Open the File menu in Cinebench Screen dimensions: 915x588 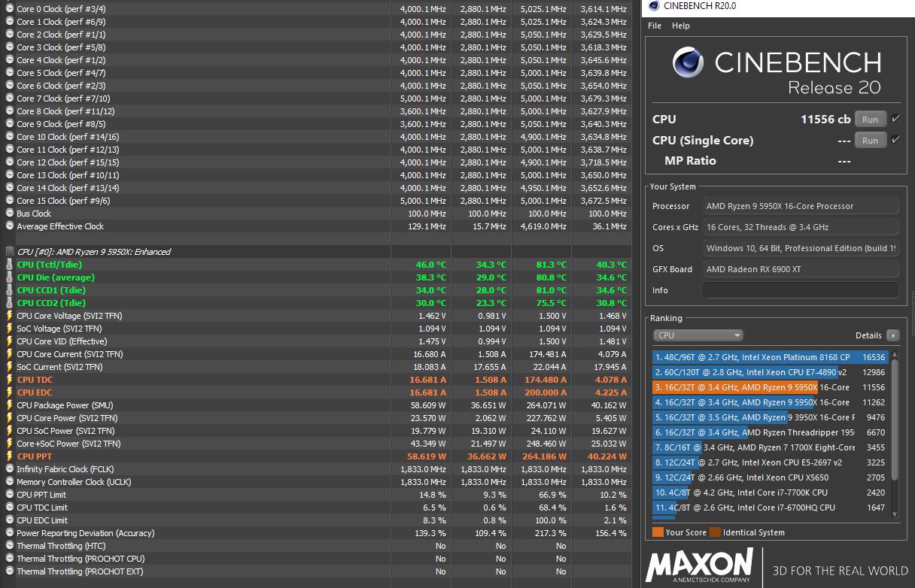point(655,26)
